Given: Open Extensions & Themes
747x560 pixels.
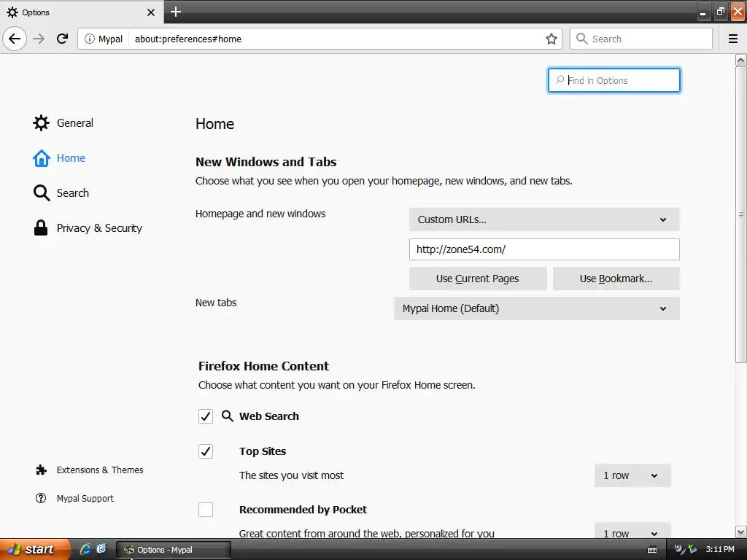Looking at the screenshot, I should (90, 470).
